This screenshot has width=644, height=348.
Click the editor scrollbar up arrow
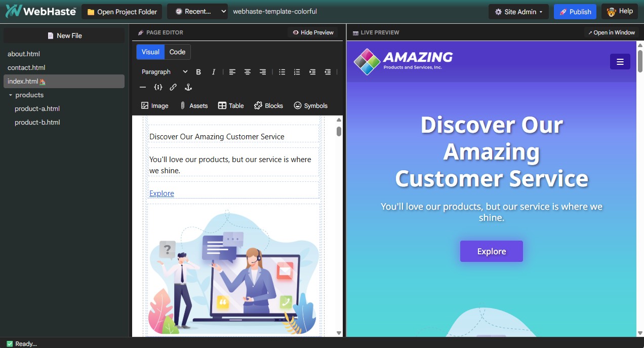339,120
